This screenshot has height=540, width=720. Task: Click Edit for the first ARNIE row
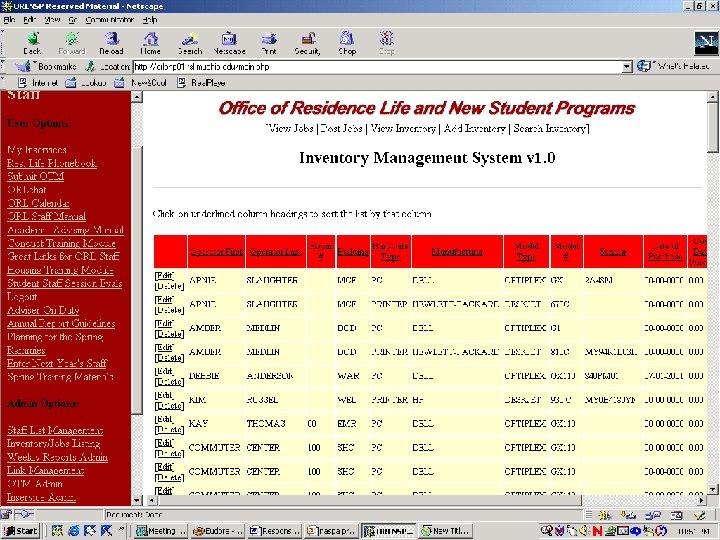pos(163,275)
